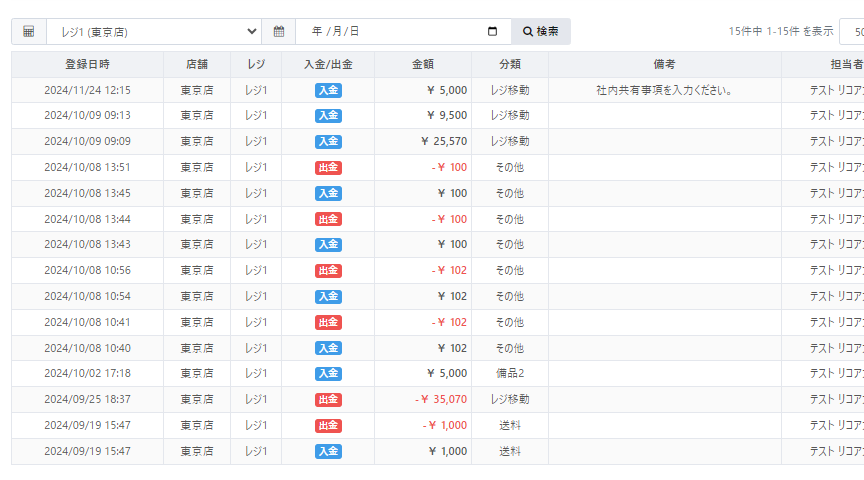Click the 検索 search button
Image resolution: width=864 pixels, height=480 pixels.
[x=541, y=31]
